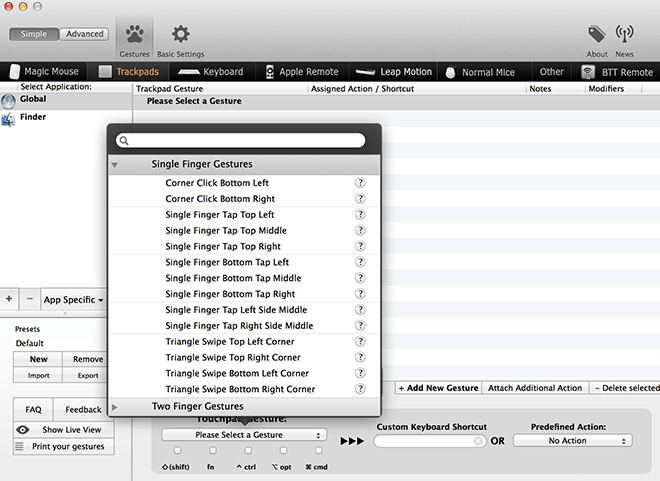
Task: Open help for Tap Left Side Middle
Action: [360, 310]
